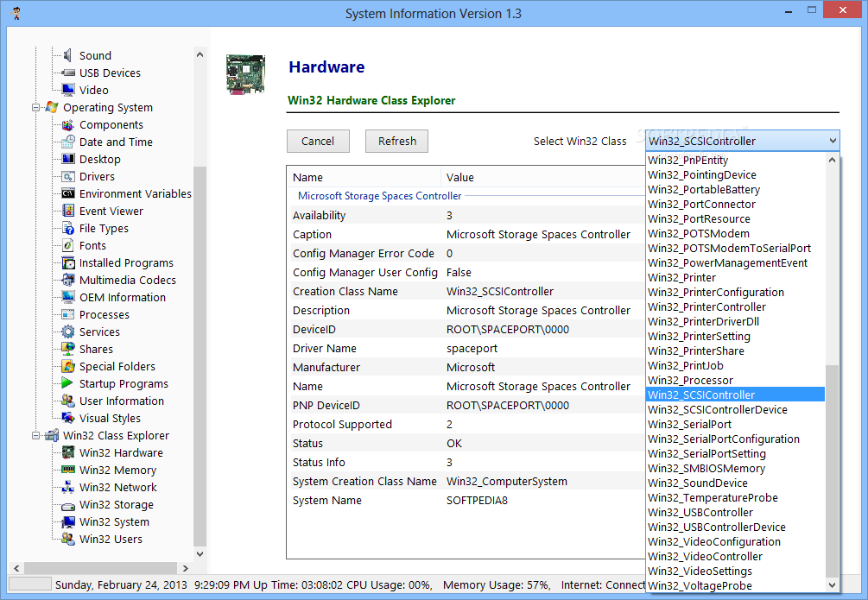Select the DeviceID row in the table
The image size is (868, 600).
coord(466,329)
